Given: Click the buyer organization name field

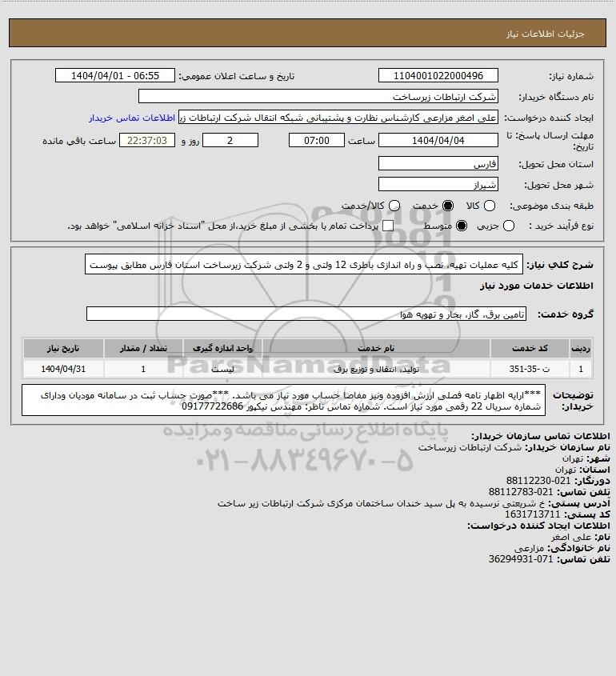Looking at the screenshot, I should [x=318, y=97].
